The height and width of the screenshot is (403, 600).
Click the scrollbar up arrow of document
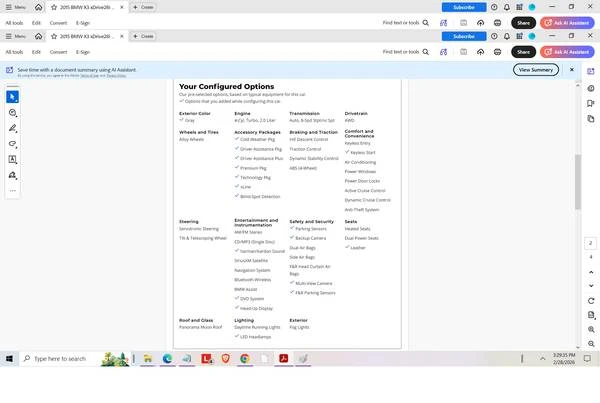(577, 85)
